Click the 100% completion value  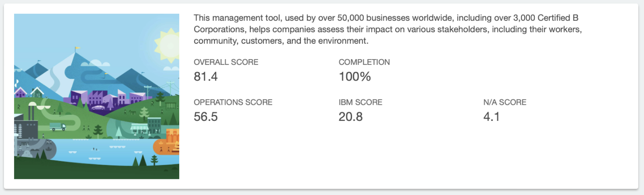(355, 77)
